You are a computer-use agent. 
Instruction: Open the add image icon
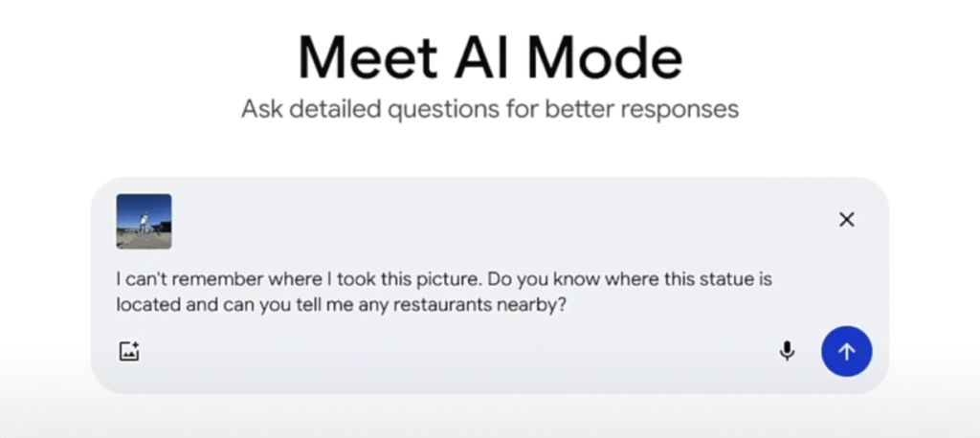pyautogui.click(x=129, y=351)
